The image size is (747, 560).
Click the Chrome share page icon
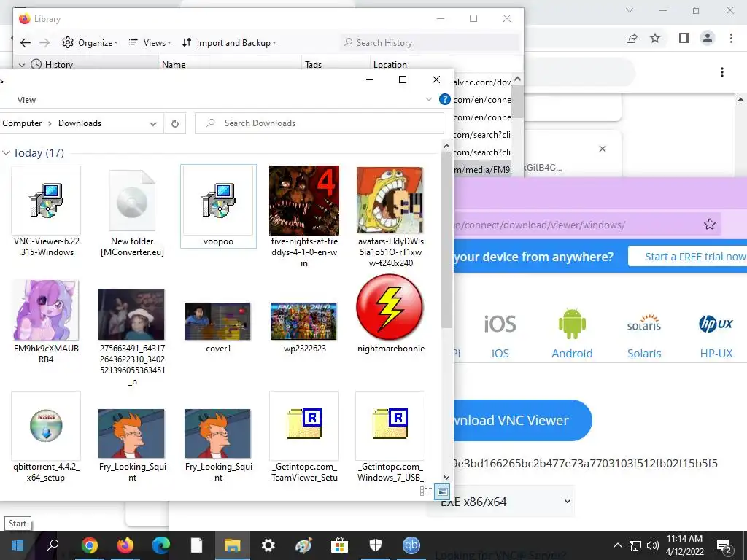point(632,38)
